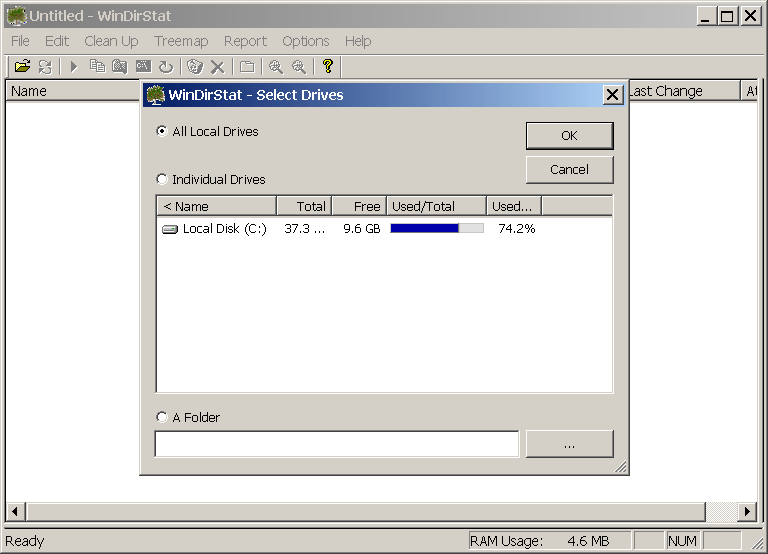Maximize the WinDirStat main window

727,16
